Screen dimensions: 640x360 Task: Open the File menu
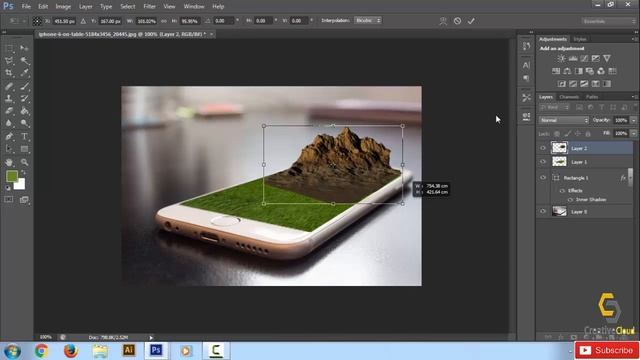click(26, 7)
